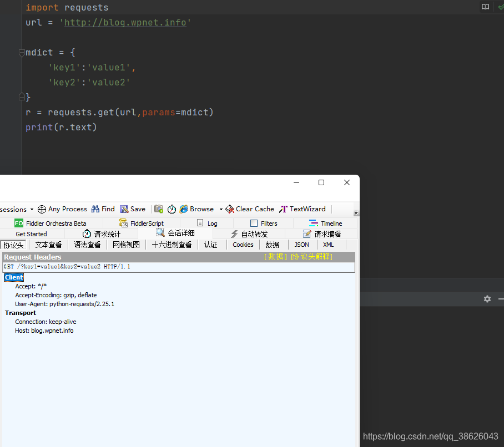
Task: Click the camera screenshot icon in Fiddler toolbar
Action: click(x=158, y=209)
